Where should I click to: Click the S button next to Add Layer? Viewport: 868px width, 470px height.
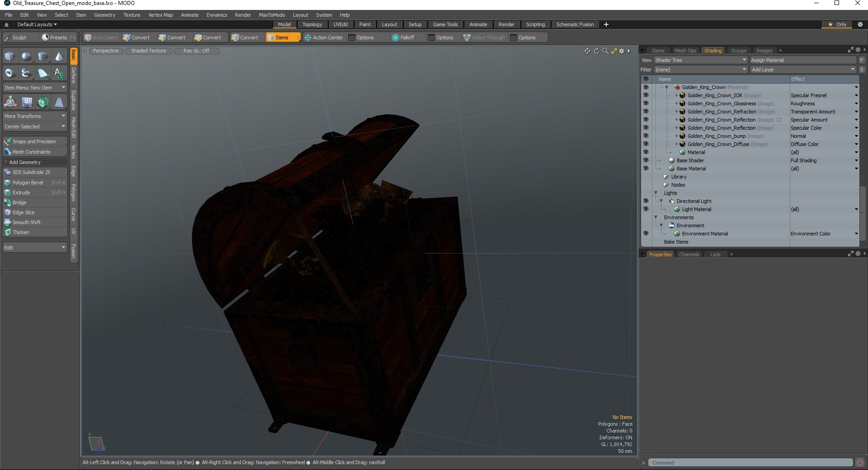(862, 70)
